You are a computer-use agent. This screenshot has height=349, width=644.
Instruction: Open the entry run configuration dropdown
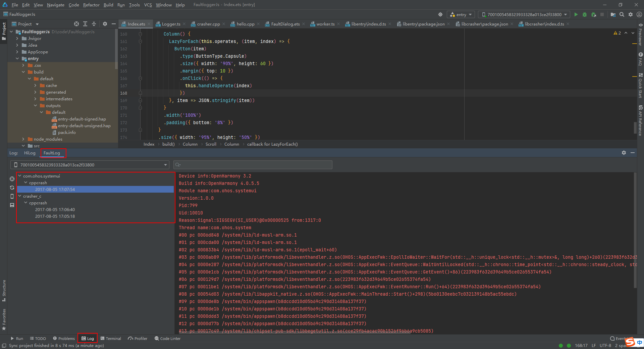pos(461,14)
